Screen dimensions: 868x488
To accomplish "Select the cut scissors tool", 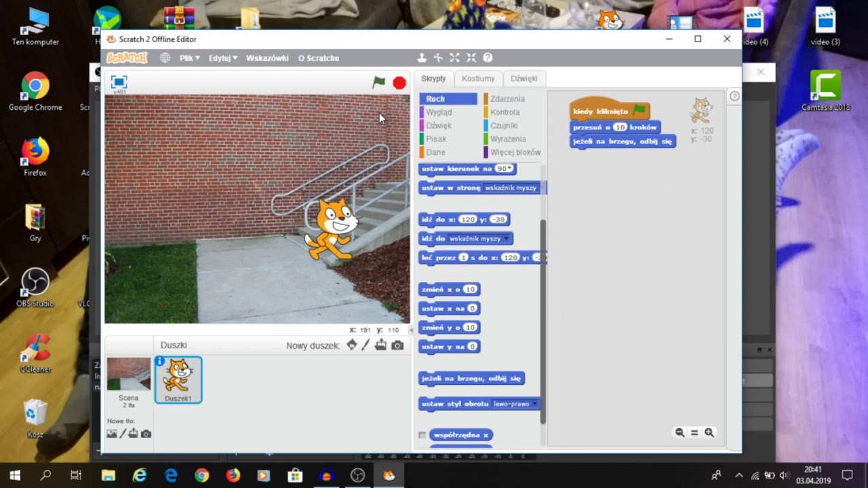I will click(x=438, y=58).
